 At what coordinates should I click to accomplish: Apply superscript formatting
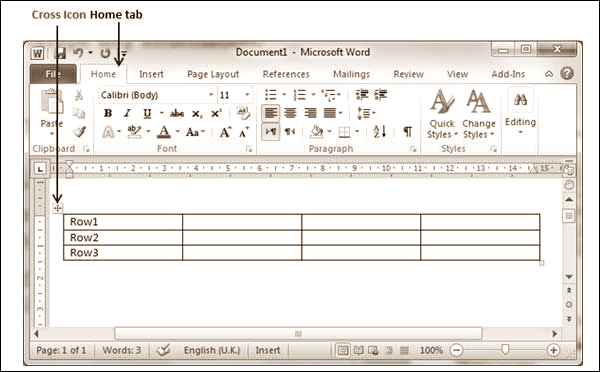pos(216,113)
